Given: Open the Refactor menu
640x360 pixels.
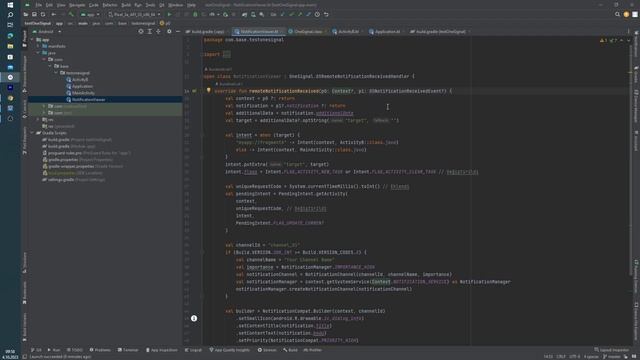Looking at the screenshot, I should tap(110, 5).
